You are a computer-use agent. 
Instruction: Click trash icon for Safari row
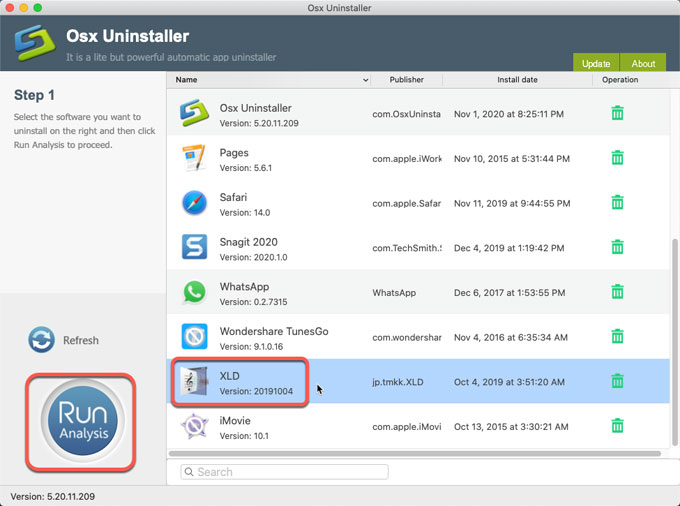click(618, 202)
